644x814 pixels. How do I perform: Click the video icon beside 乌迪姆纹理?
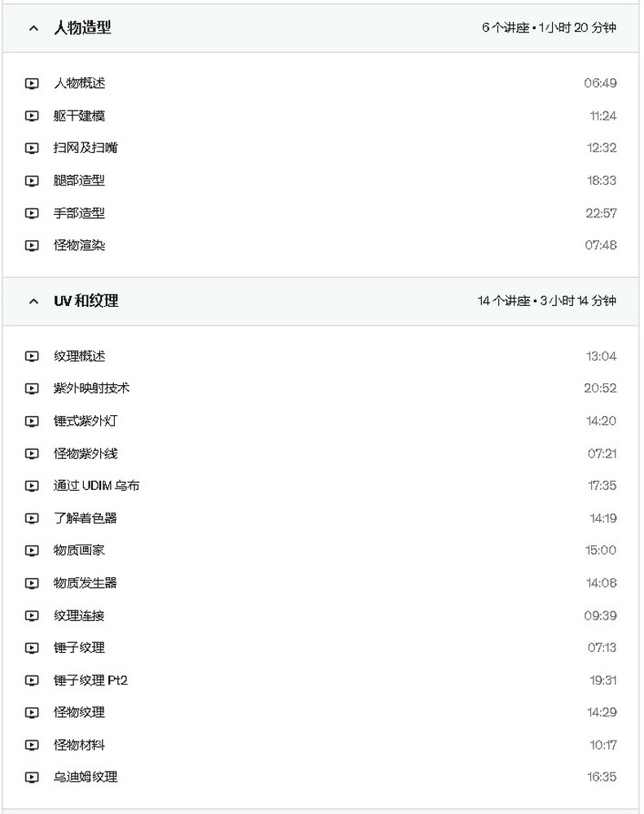pyautogui.click(x=32, y=777)
